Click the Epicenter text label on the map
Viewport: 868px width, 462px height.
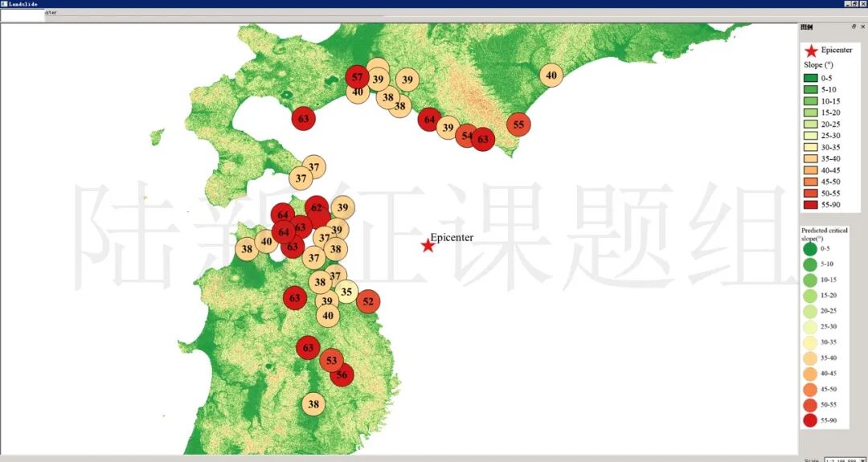tap(452, 237)
